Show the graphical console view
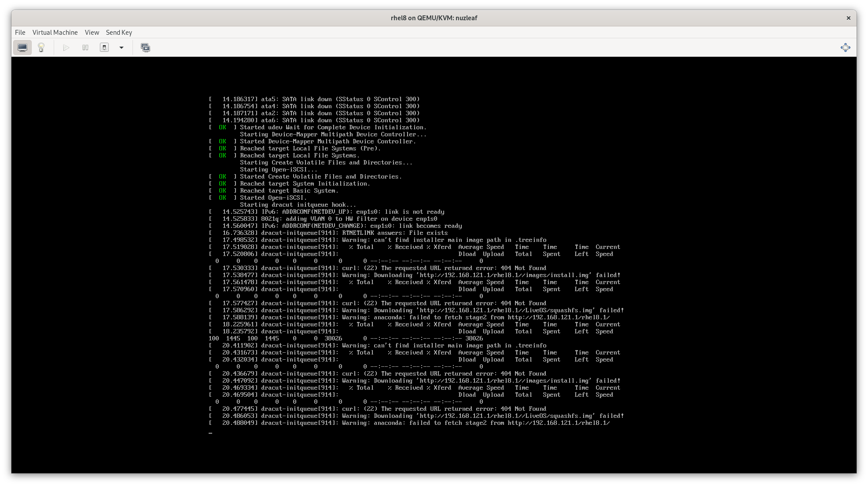This screenshot has height=486, width=868. click(22, 48)
